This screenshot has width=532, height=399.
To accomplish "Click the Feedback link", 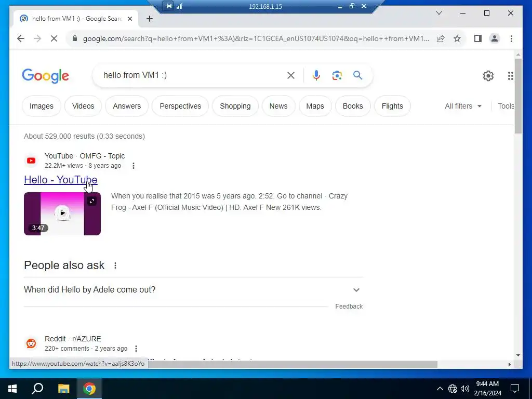I will tap(349, 307).
